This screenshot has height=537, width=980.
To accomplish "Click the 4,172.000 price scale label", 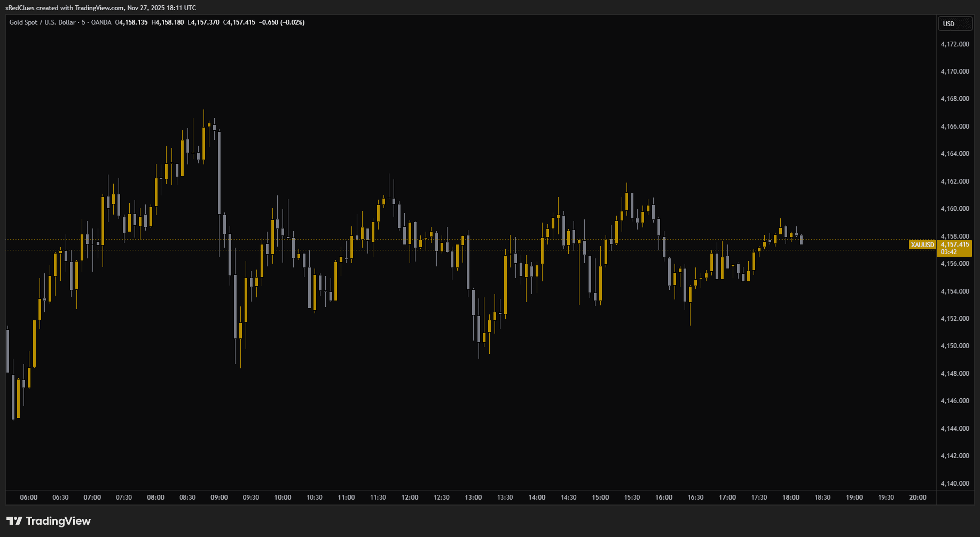I will point(954,44).
